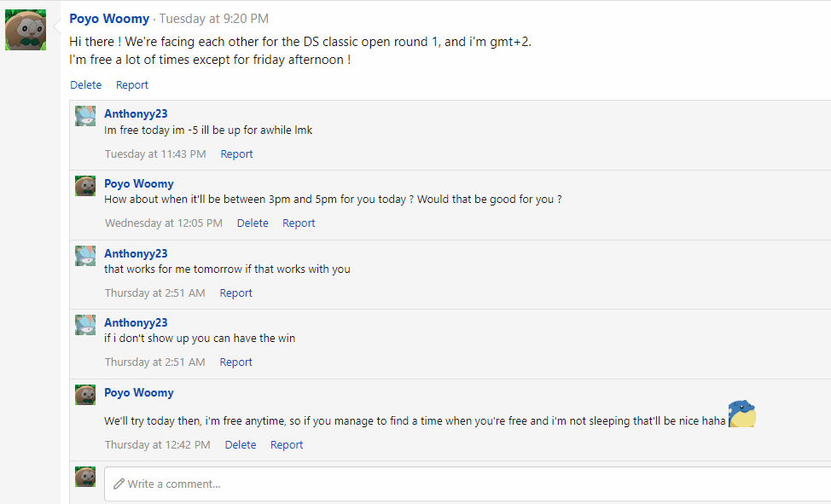The width and height of the screenshot is (831, 504).
Task: Delete the Wednesday 12:05 PM comment
Action: (x=253, y=223)
